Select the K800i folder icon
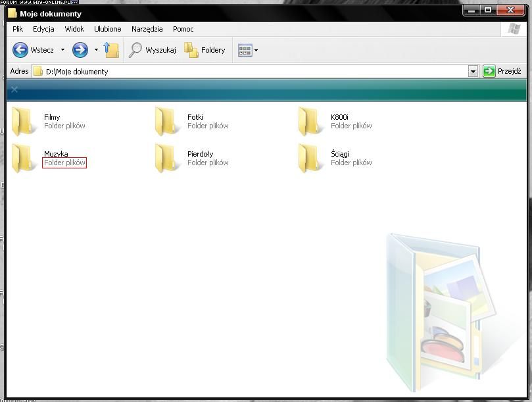This screenshot has height=402, width=532. point(311,121)
